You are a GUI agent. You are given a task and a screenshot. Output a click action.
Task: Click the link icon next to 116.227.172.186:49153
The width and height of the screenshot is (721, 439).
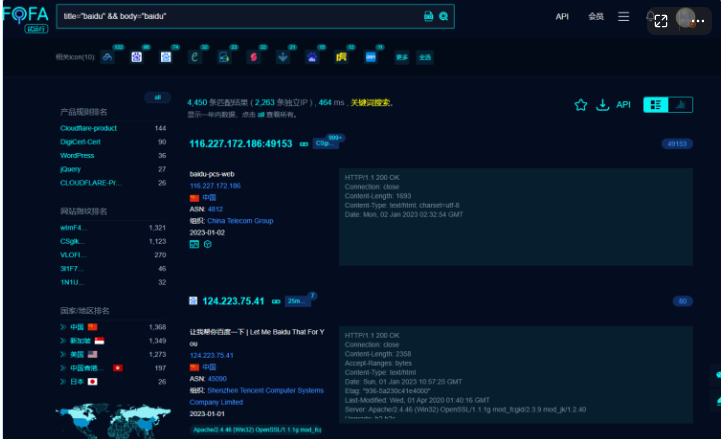pos(304,144)
